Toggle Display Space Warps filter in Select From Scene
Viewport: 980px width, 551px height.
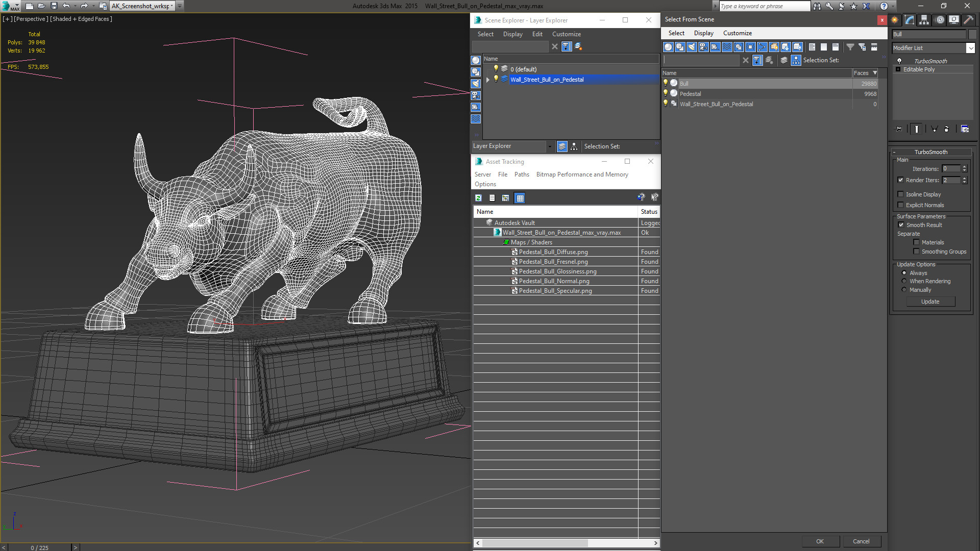727,47
